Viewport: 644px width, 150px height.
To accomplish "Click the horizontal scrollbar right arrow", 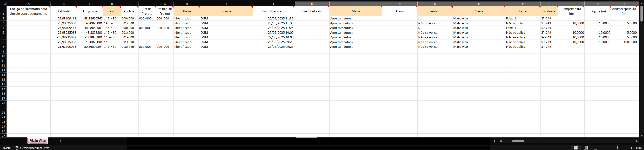I will click(637, 141).
